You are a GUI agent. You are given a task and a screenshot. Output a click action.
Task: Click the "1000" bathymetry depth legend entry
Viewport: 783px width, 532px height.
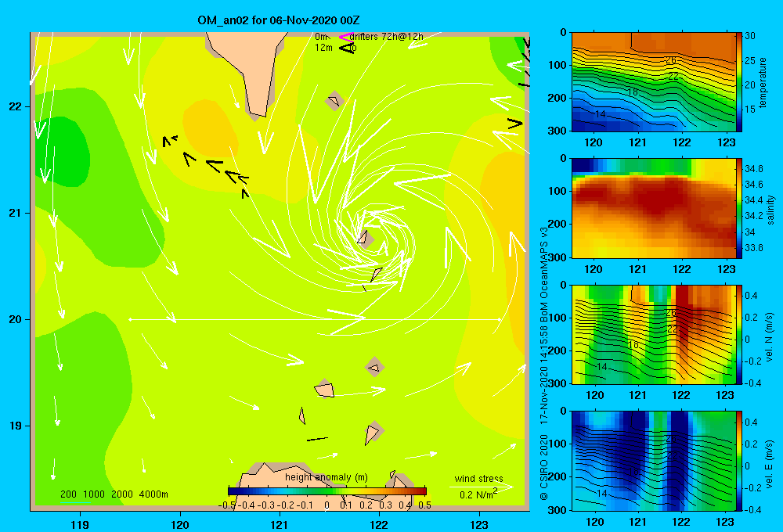click(x=94, y=494)
